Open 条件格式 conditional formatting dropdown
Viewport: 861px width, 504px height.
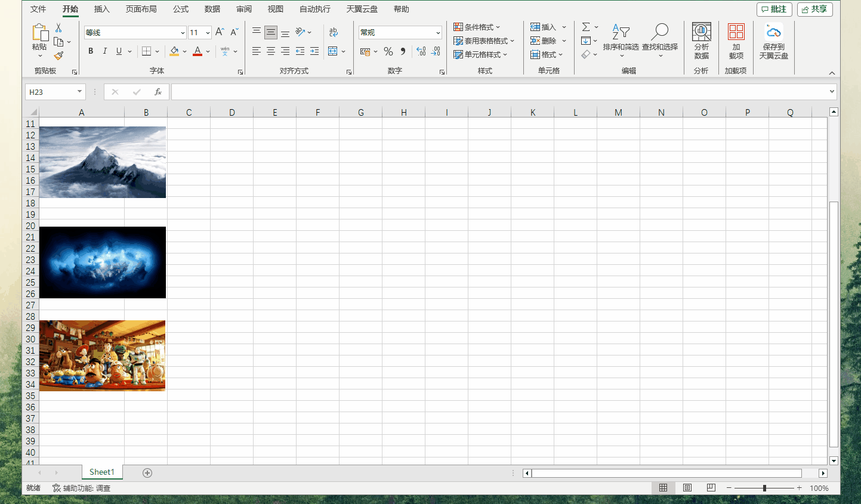coord(477,27)
